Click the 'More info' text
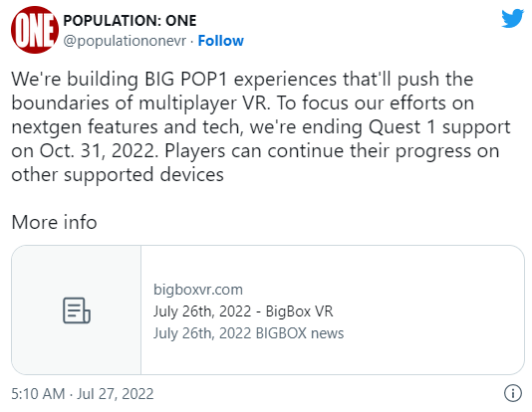 click(x=54, y=222)
